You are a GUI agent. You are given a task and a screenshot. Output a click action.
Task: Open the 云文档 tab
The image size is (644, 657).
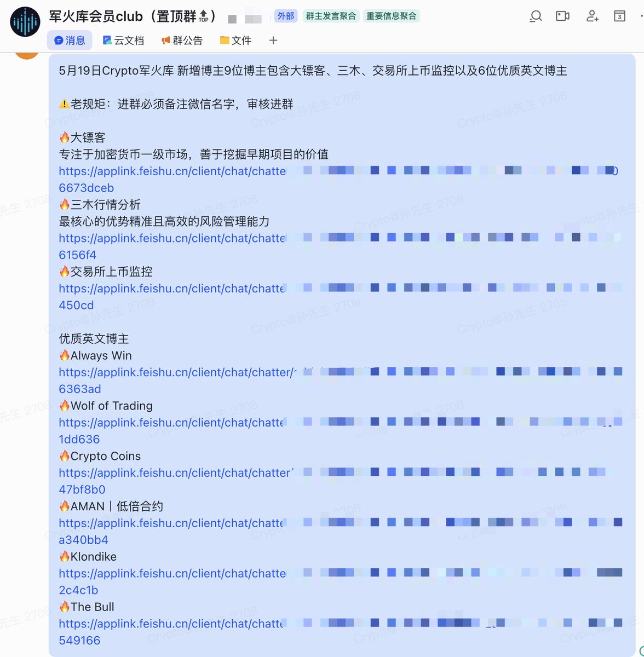[x=123, y=40]
